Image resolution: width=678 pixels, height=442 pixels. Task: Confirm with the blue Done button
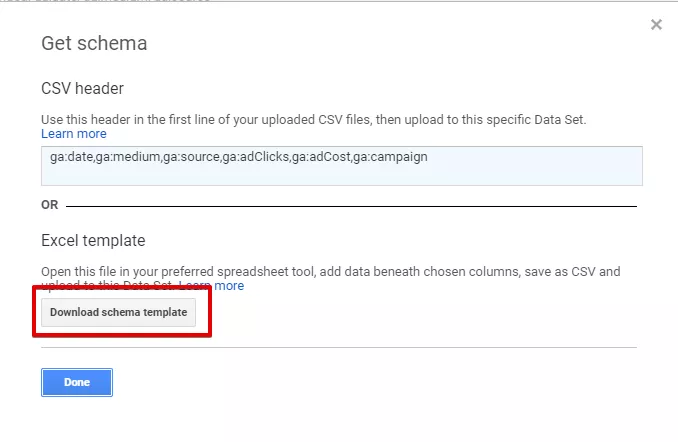click(77, 382)
